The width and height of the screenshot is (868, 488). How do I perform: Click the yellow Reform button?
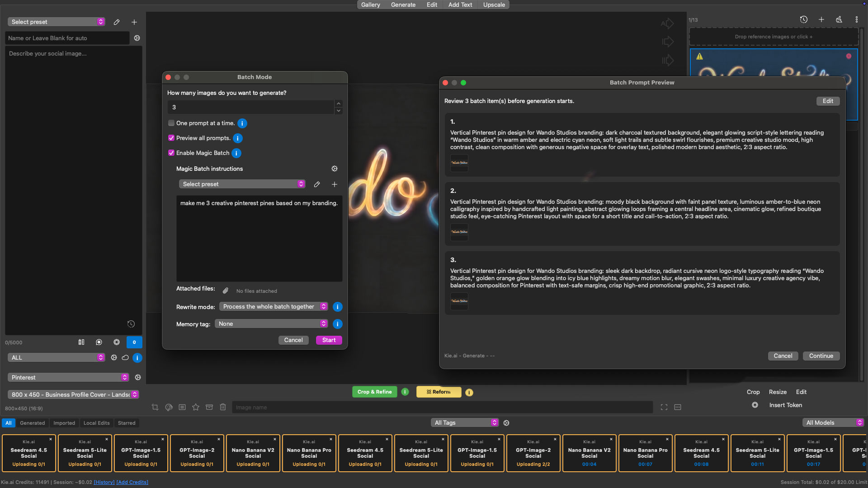(439, 392)
